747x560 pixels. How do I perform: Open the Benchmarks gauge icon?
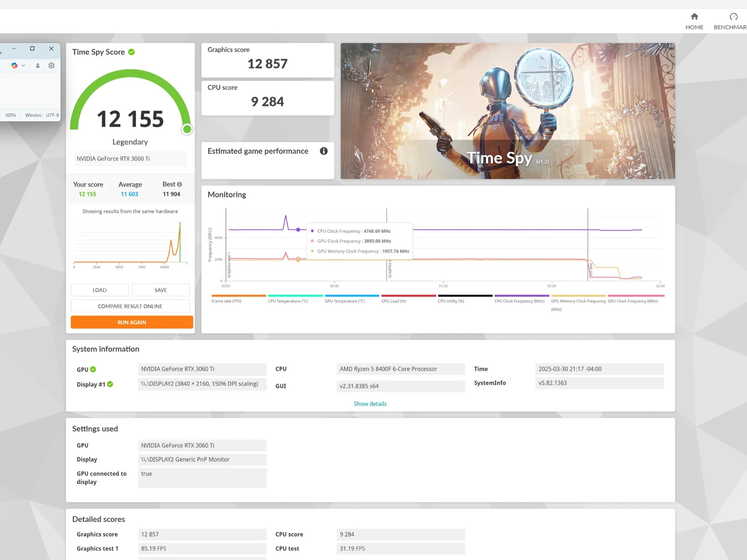tap(734, 16)
